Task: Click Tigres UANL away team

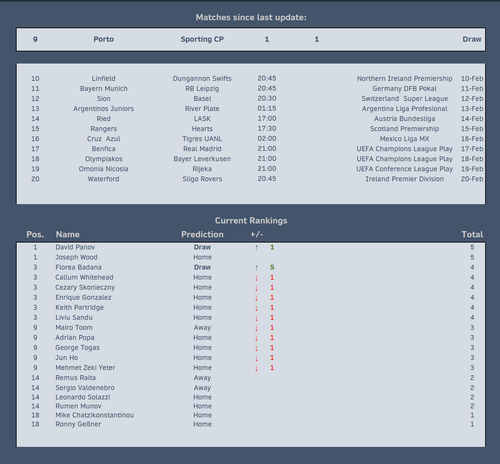Action: tap(202, 139)
